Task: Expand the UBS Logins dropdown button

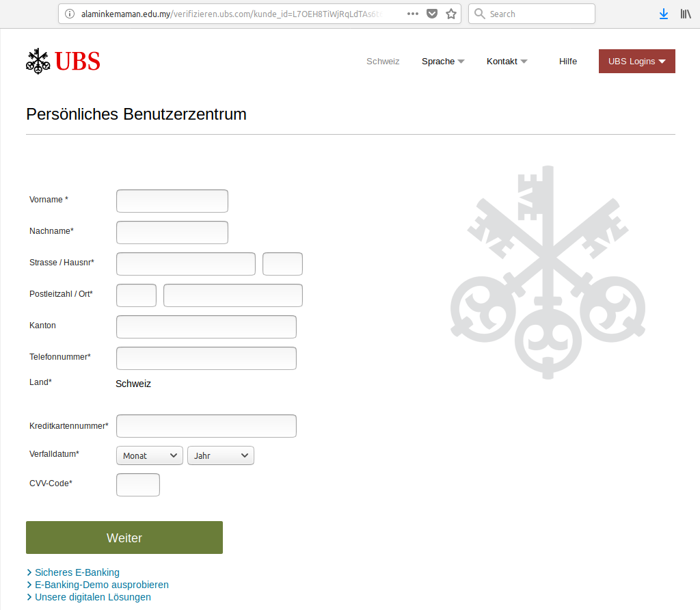Action: pyautogui.click(x=636, y=61)
